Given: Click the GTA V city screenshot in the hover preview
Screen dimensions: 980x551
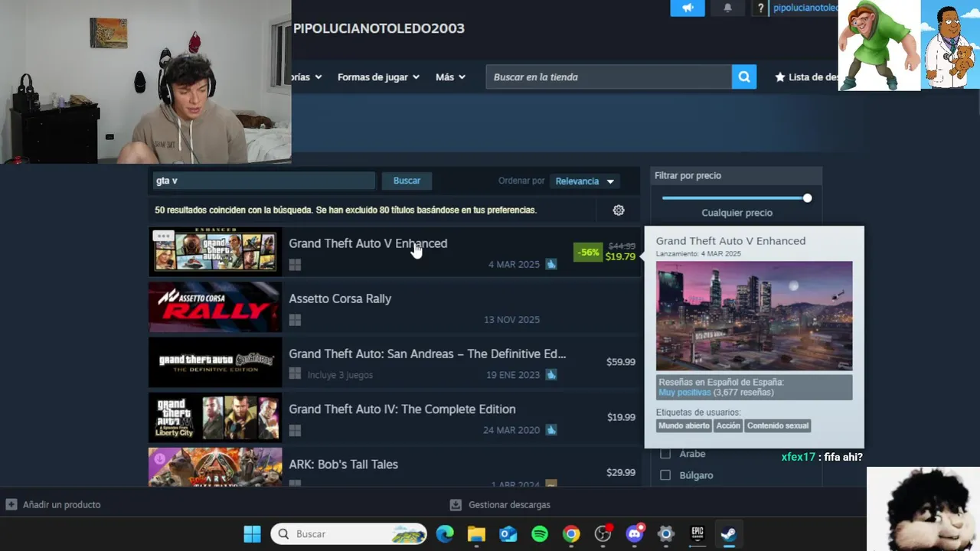Looking at the screenshot, I should coord(754,316).
